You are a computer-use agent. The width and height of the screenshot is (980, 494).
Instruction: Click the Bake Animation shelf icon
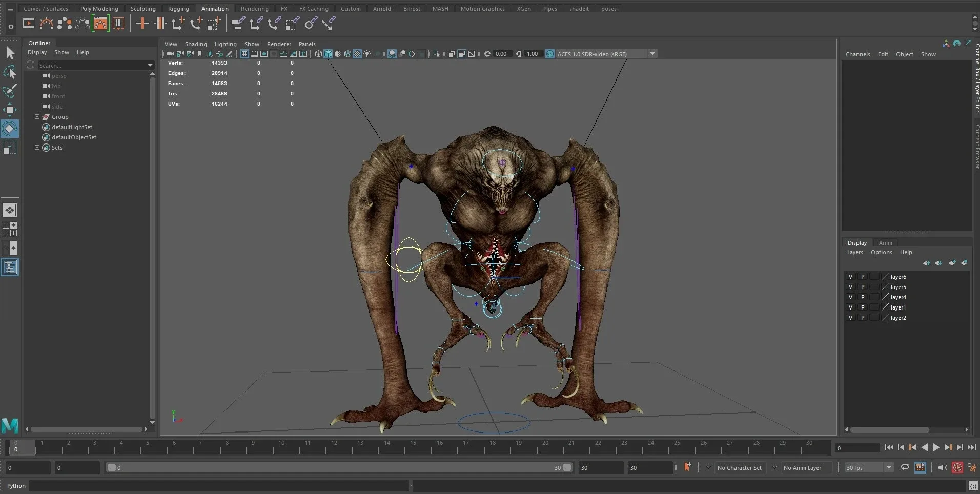(118, 23)
